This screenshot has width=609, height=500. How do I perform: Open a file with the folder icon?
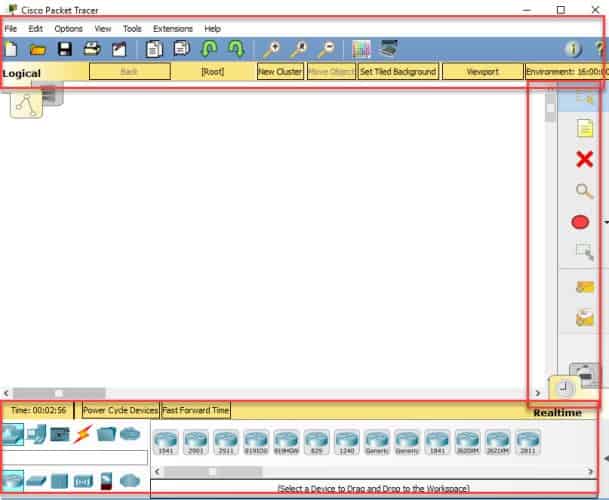coord(38,49)
